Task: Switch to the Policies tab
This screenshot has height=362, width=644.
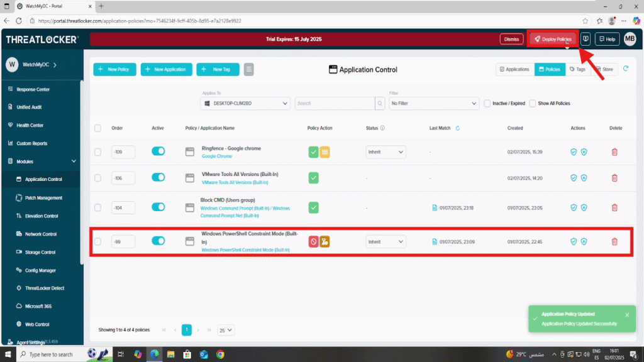Action: click(x=550, y=69)
